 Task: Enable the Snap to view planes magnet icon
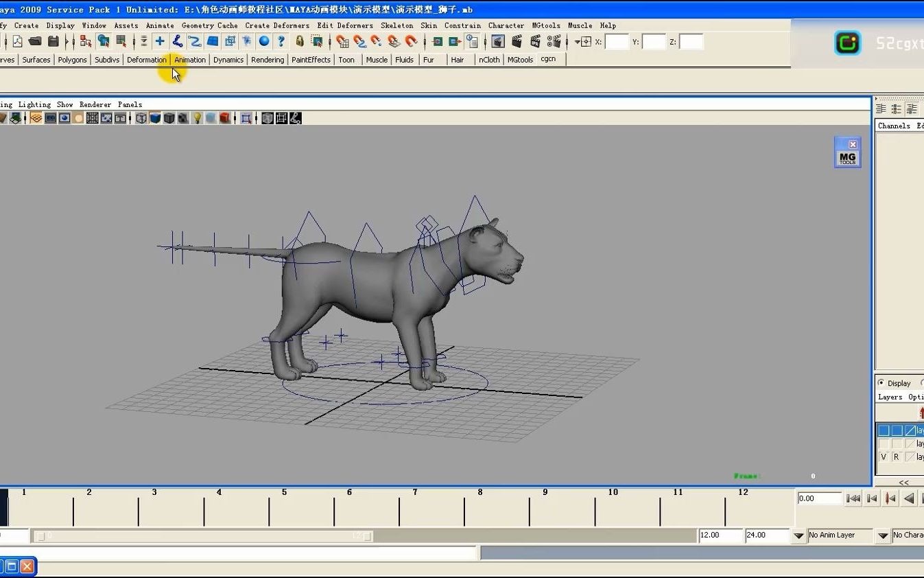point(394,42)
